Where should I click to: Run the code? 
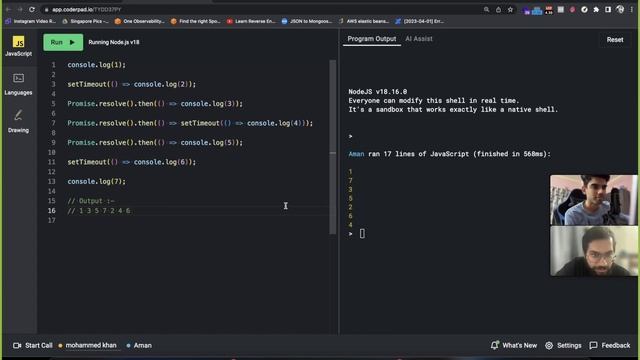tap(63, 42)
